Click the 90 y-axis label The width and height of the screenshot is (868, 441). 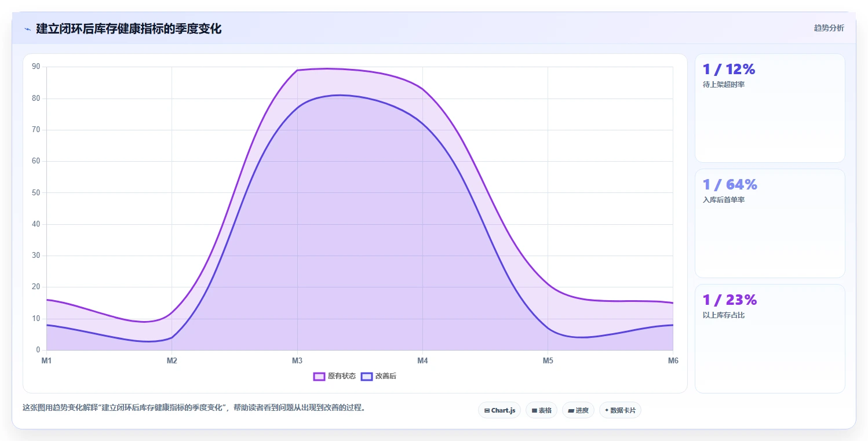[36, 67]
